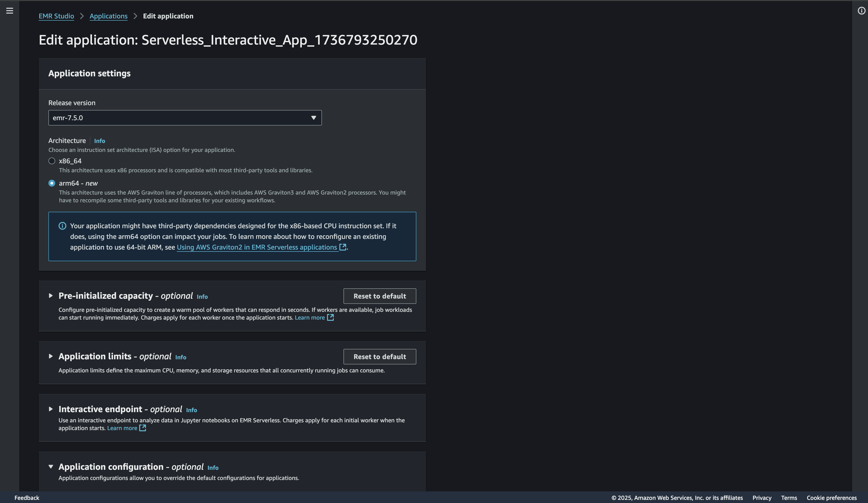Open Terms link in footer
Viewport: 868px width, 503px height.
pyautogui.click(x=789, y=498)
